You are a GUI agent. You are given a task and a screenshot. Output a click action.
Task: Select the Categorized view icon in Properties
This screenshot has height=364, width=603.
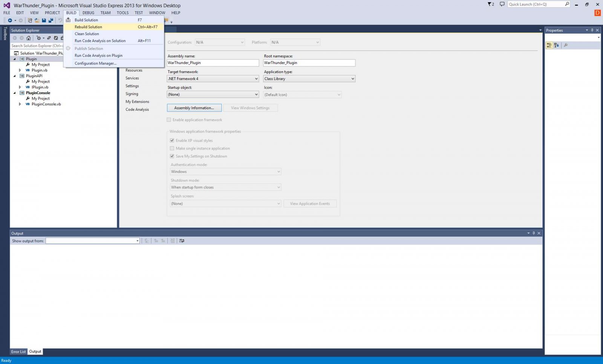549,45
